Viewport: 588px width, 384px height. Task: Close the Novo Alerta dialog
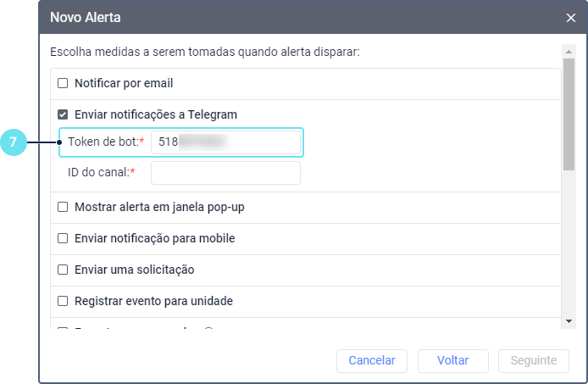point(571,18)
